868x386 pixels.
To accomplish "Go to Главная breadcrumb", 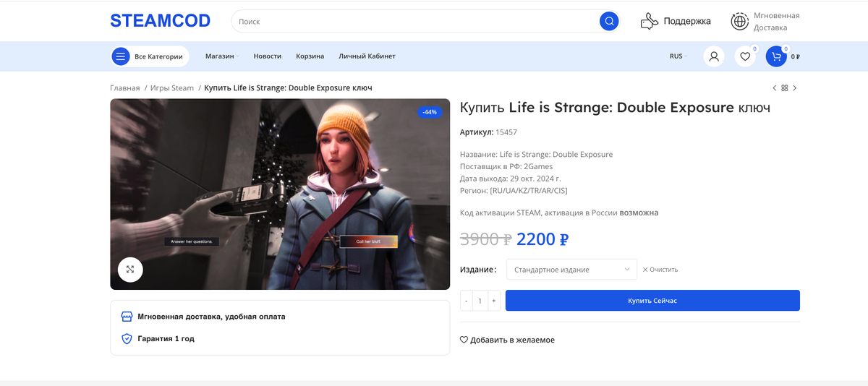I will click(125, 88).
